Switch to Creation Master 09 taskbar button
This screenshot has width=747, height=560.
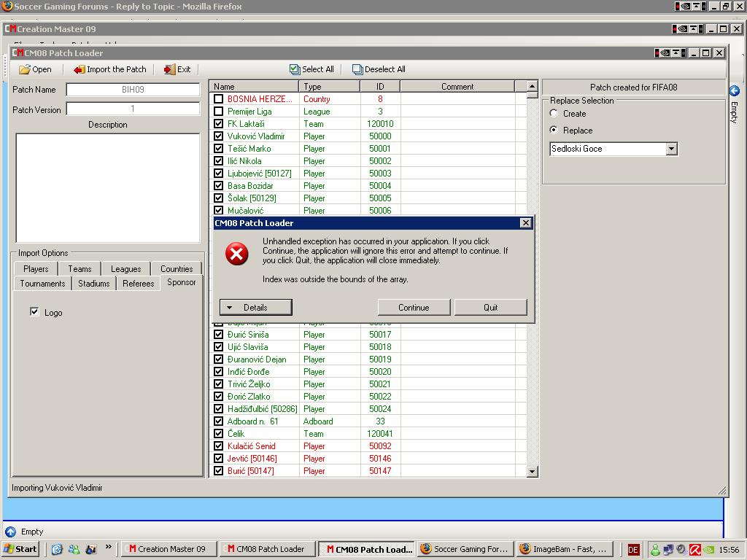[169, 549]
